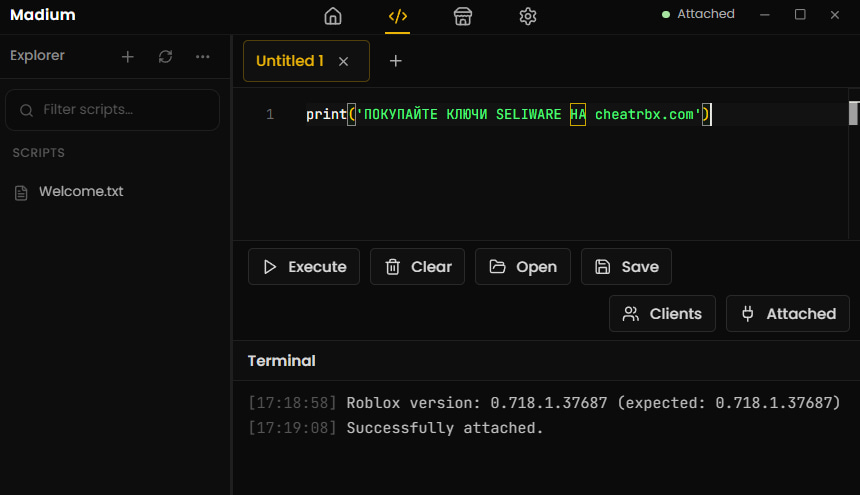
Task: Open the script store icon
Action: tap(463, 16)
